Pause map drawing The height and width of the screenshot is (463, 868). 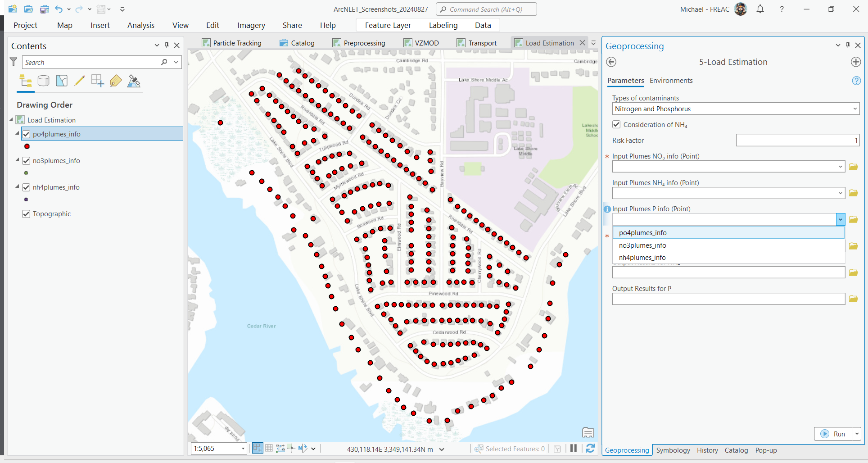[574, 448]
